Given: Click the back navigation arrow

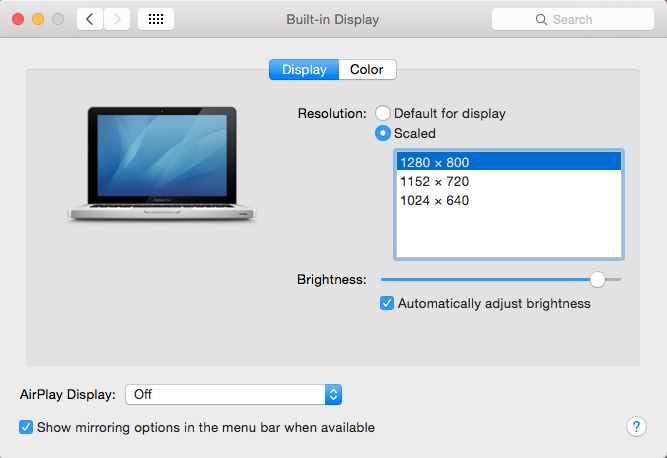Looking at the screenshot, I should coord(90,19).
